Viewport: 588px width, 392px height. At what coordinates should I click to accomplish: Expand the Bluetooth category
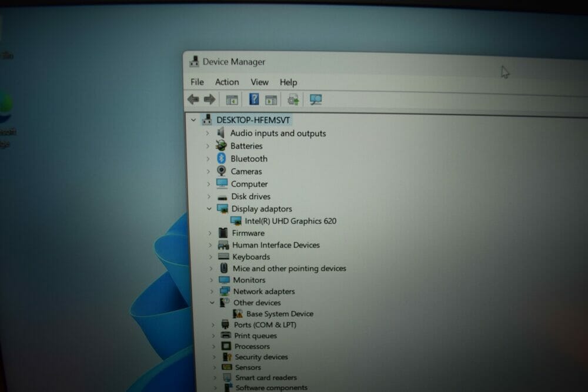coord(208,159)
